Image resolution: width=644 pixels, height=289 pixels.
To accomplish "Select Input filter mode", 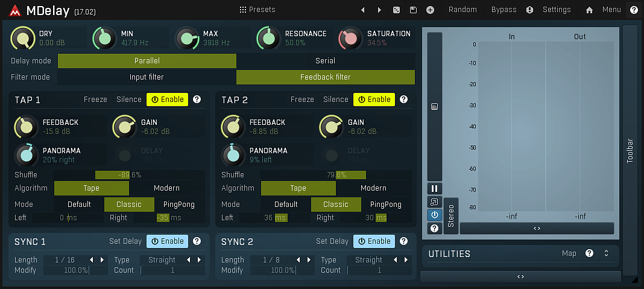I will pos(147,77).
